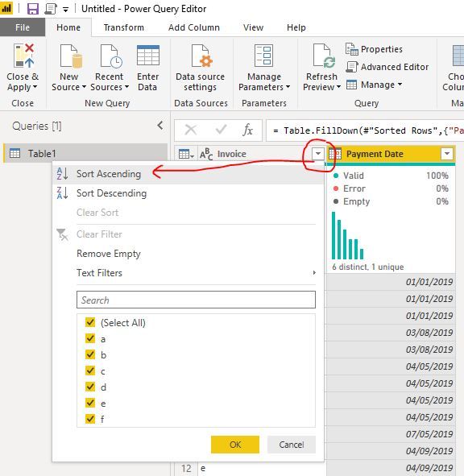Click the Invoice column ABC type icon

tap(206, 154)
